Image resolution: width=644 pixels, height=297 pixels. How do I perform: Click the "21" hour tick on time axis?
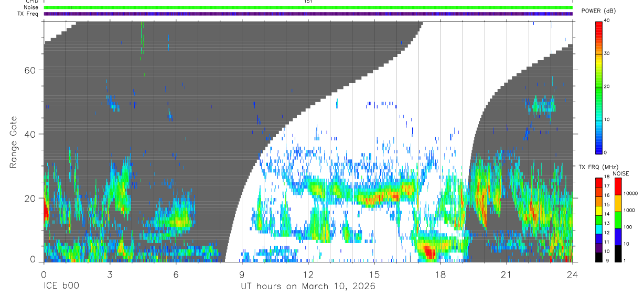pos(507,274)
